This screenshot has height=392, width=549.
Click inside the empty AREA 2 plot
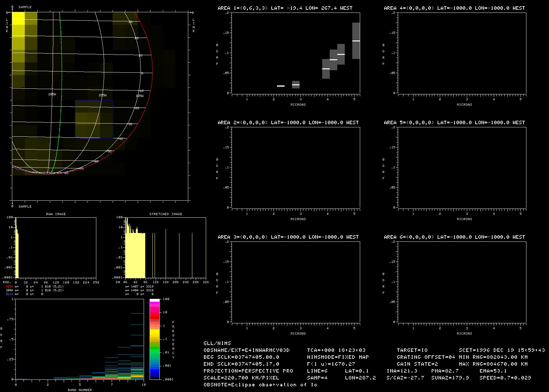tap(296, 167)
